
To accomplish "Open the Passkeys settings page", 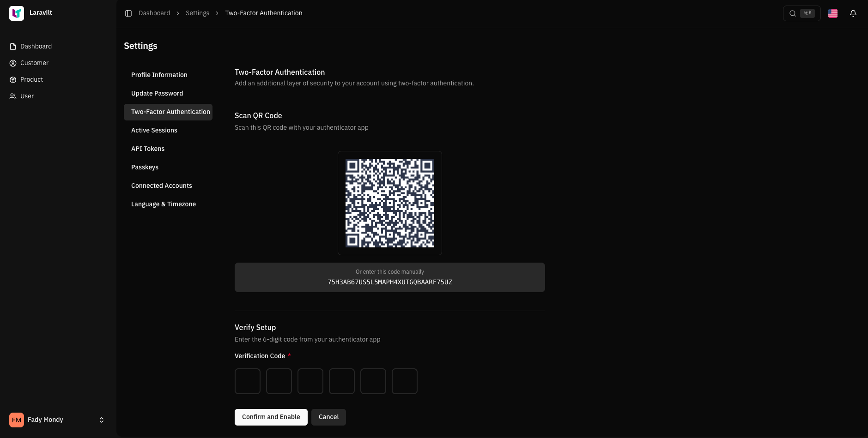I will coord(145,167).
